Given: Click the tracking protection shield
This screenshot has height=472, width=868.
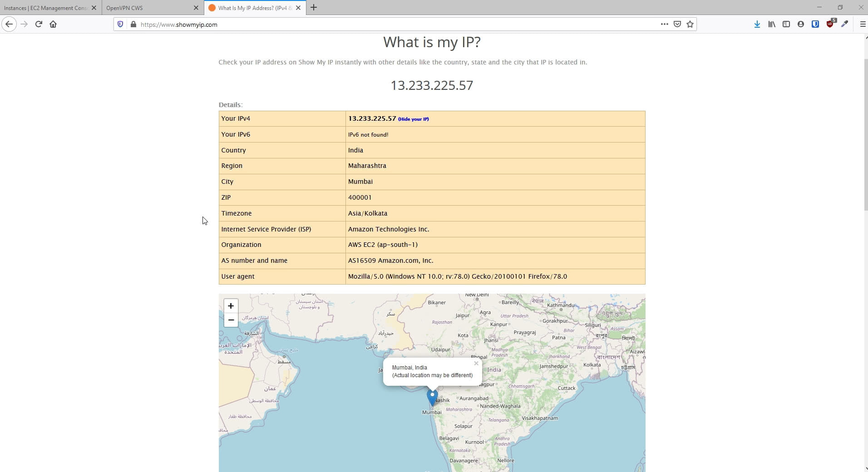Looking at the screenshot, I should (x=120, y=24).
